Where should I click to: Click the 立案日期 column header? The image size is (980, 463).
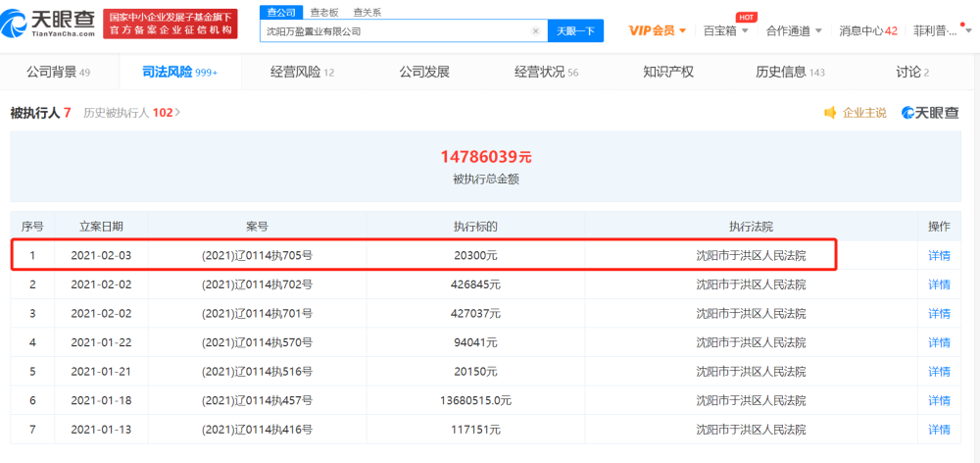pos(101,227)
